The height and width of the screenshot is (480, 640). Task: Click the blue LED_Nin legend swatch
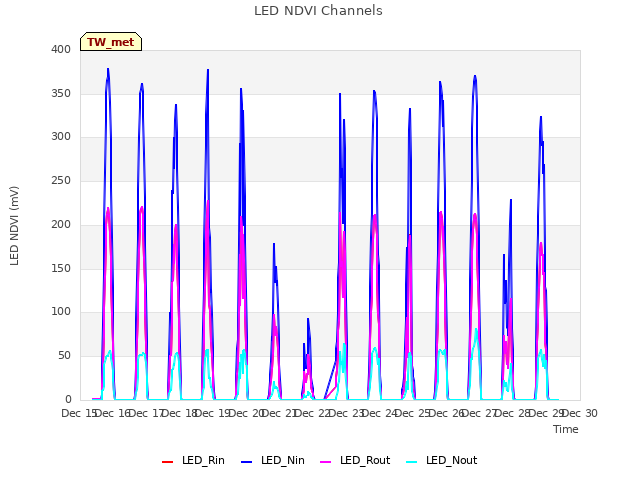click(x=247, y=462)
